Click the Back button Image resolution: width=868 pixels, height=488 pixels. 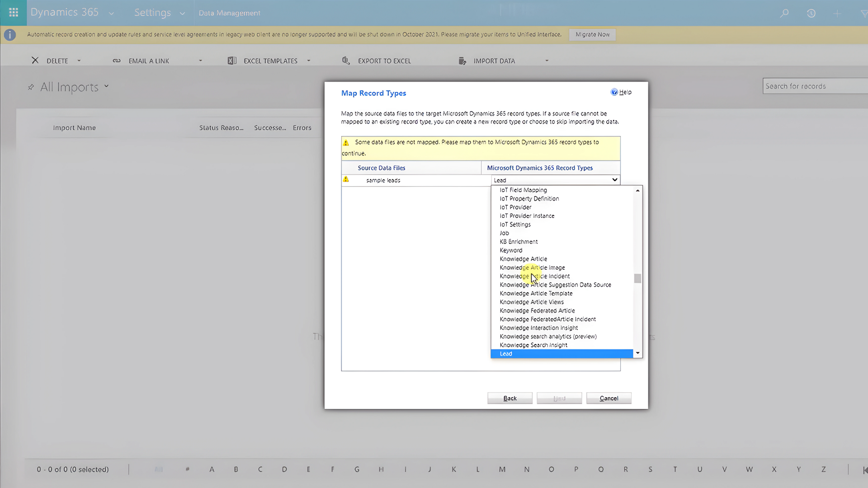510,398
